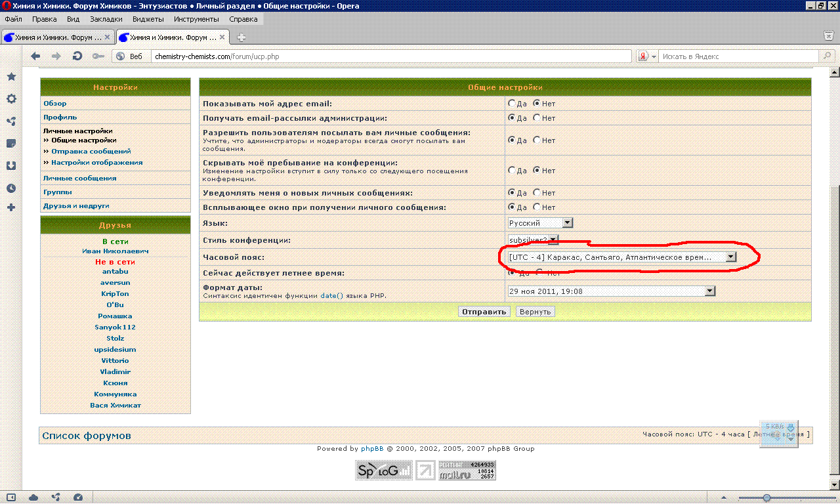Select Да for hiding presence on forum
The height and width of the screenshot is (504, 840).
[512, 171]
